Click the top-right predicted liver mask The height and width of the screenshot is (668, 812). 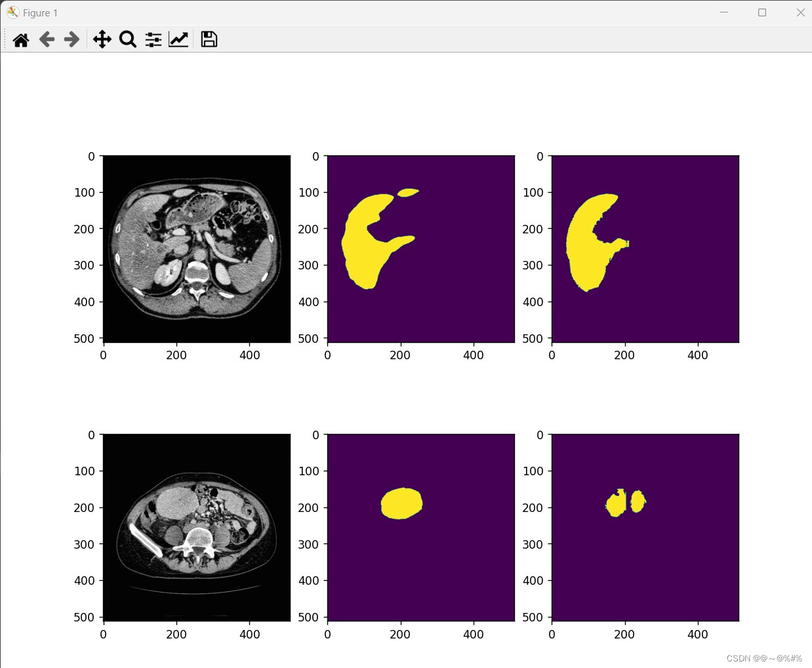(x=645, y=249)
